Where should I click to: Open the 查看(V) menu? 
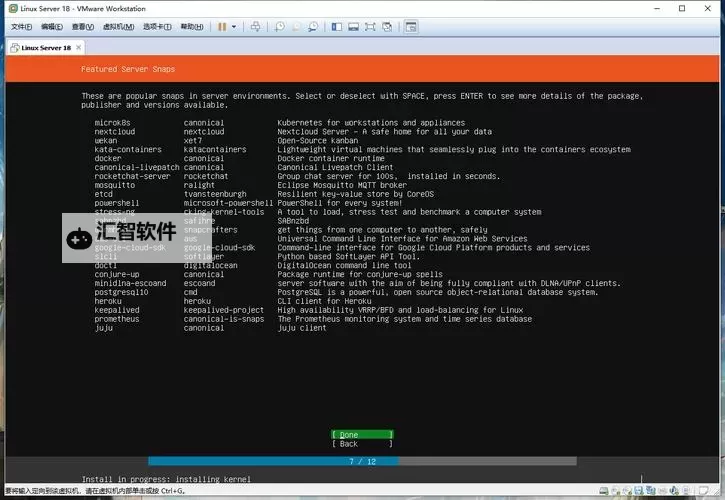click(x=83, y=27)
